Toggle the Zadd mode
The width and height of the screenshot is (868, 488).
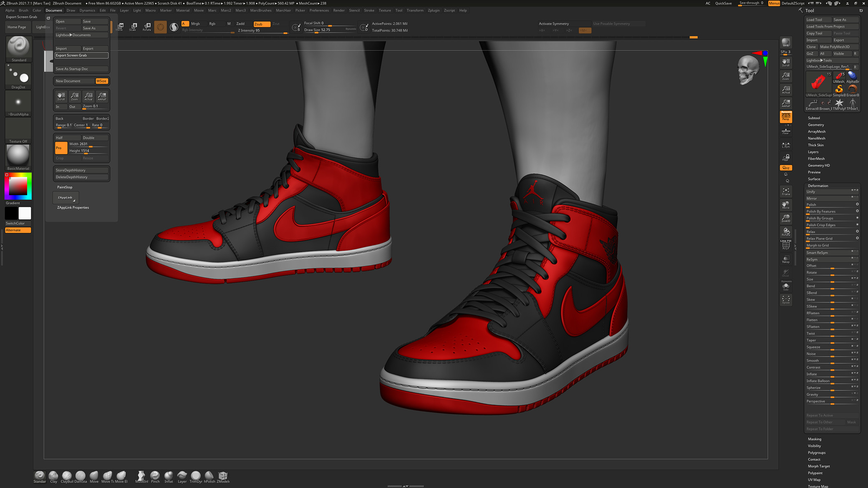point(240,24)
